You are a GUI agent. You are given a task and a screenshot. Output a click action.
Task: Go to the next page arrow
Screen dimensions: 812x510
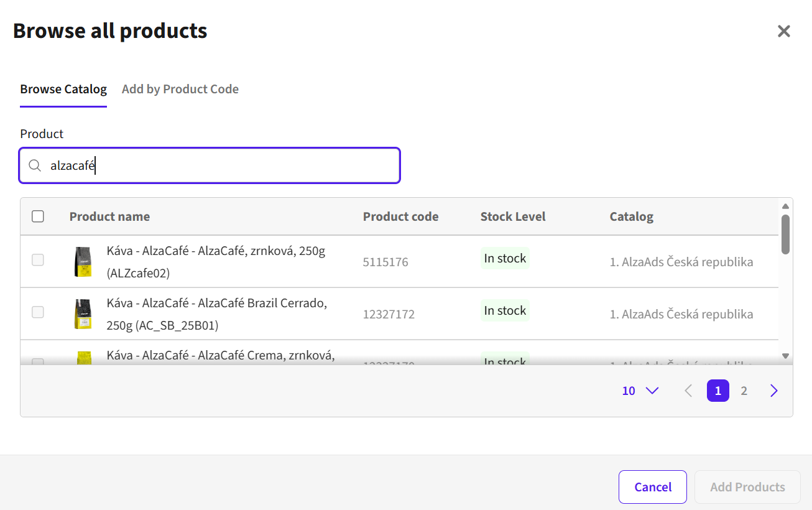pos(774,391)
